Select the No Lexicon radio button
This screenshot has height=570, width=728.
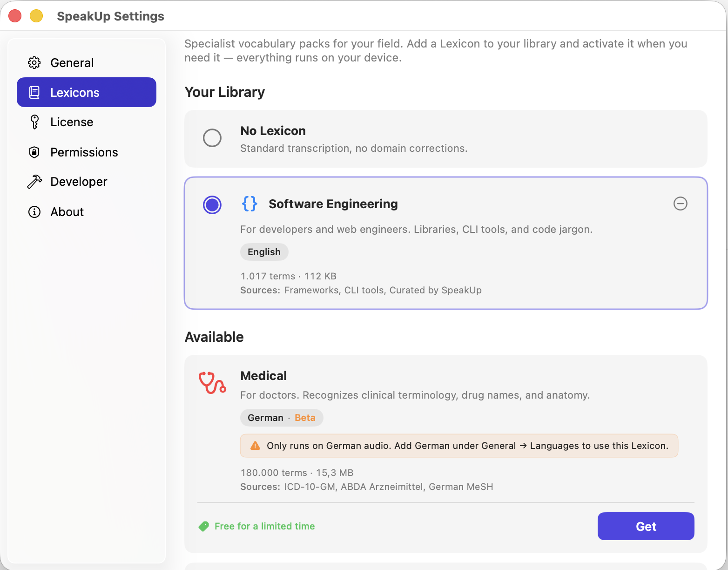pos(212,138)
